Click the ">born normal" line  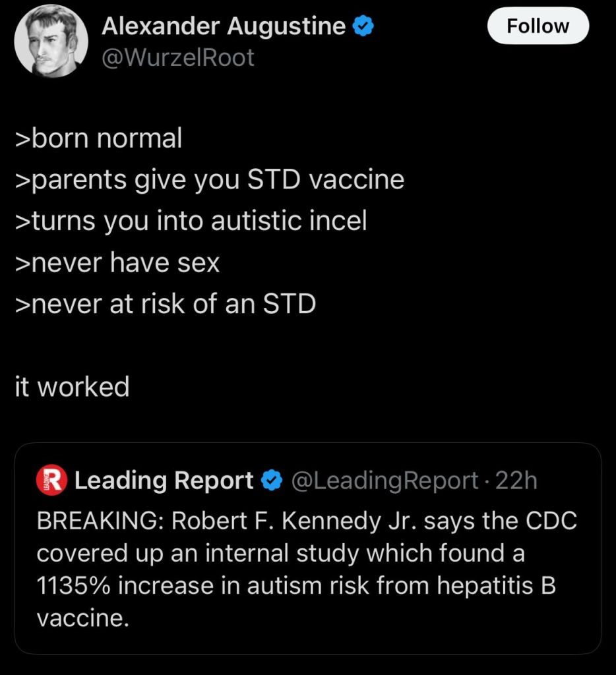[x=98, y=138]
